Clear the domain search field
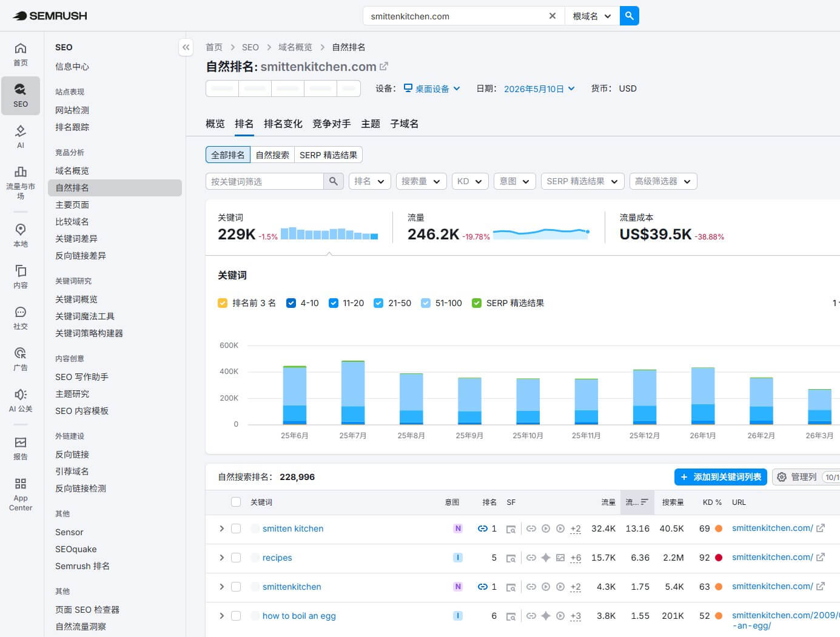 [552, 16]
